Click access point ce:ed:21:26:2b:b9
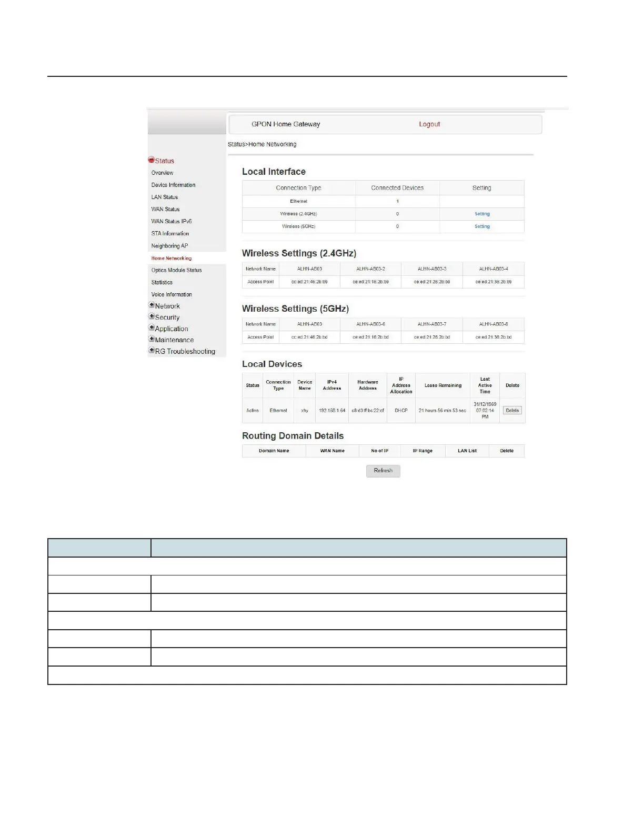The width and height of the screenshot is (644, 834). point(432,282)
